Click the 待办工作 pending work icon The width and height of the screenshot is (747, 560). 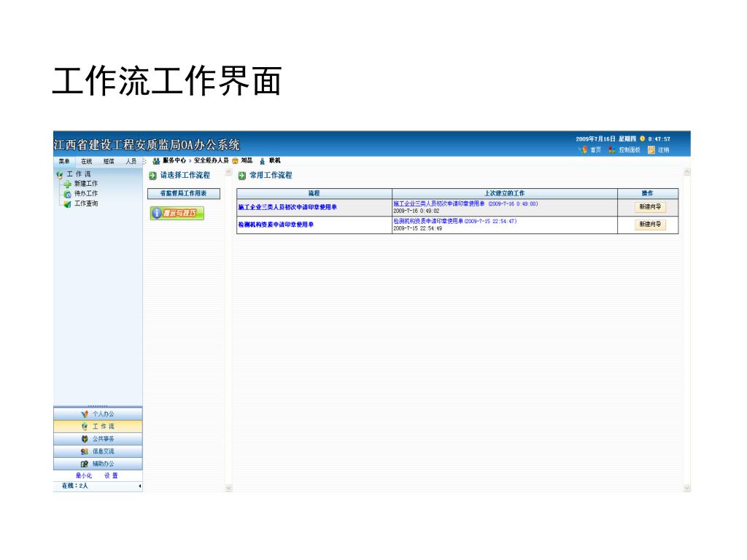coord(67,194)
